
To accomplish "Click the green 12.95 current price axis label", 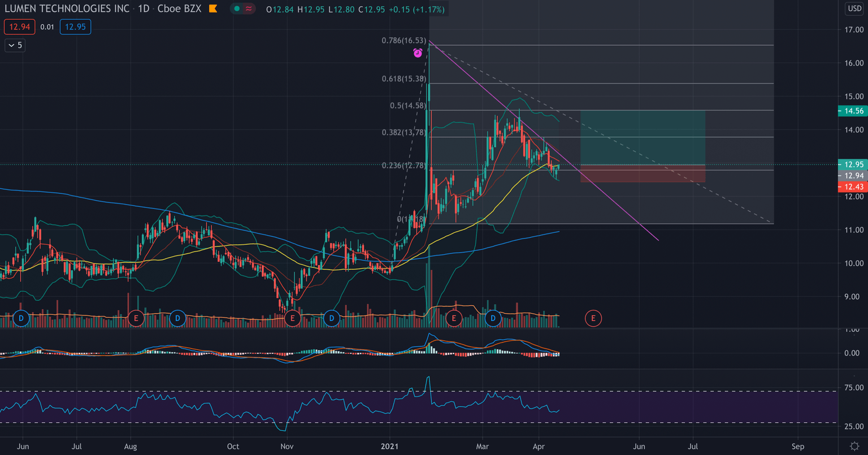I will pyautogui.click(x=852, y=164).
